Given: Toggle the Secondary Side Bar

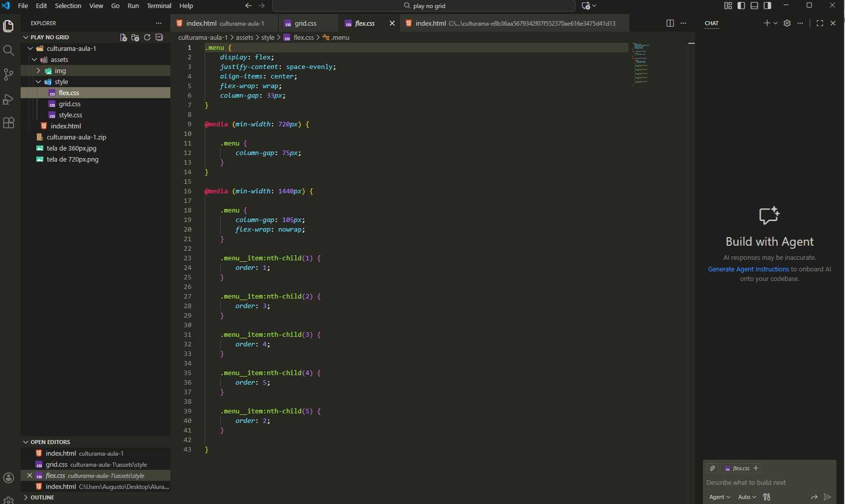Looking at the screenshot, I should click(767, 6).
